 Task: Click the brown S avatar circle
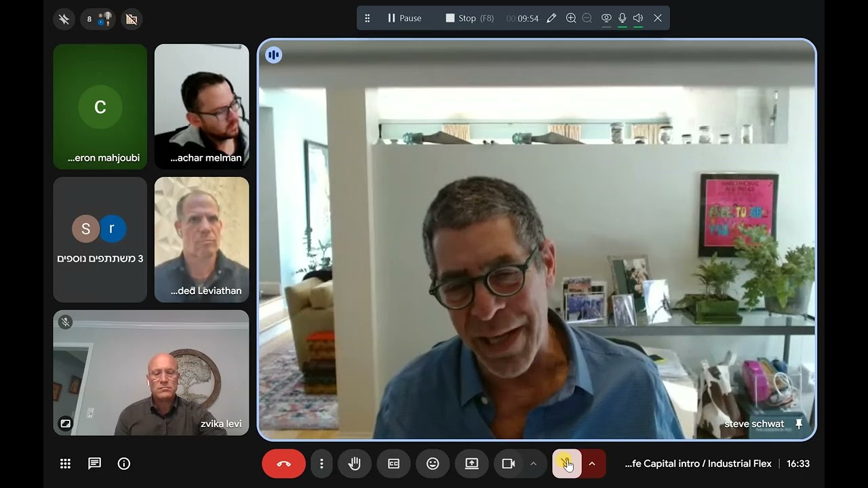(85, 228)
